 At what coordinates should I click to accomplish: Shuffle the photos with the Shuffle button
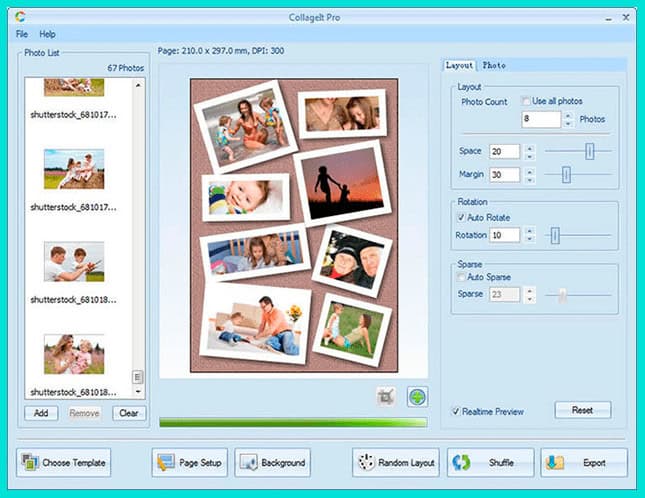(x=490, y=463)
